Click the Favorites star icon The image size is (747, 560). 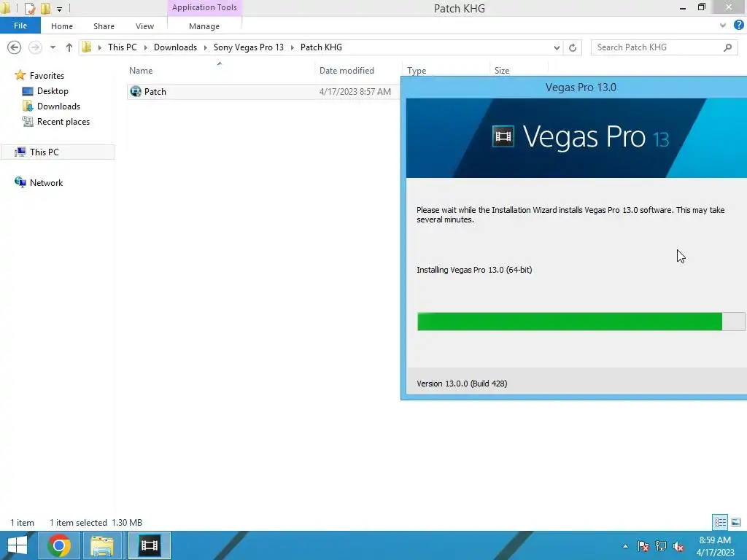click(20, 75)
